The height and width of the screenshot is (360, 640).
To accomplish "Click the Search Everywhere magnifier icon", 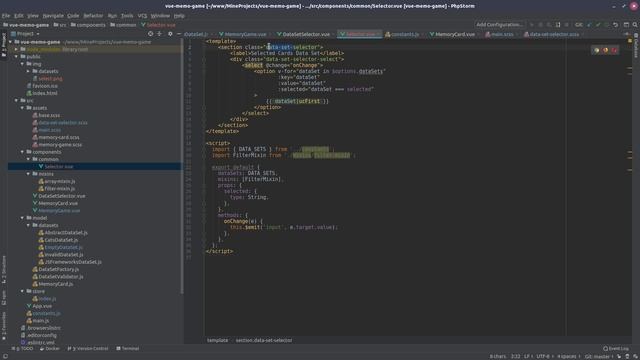I will click(x=635, y=24).
